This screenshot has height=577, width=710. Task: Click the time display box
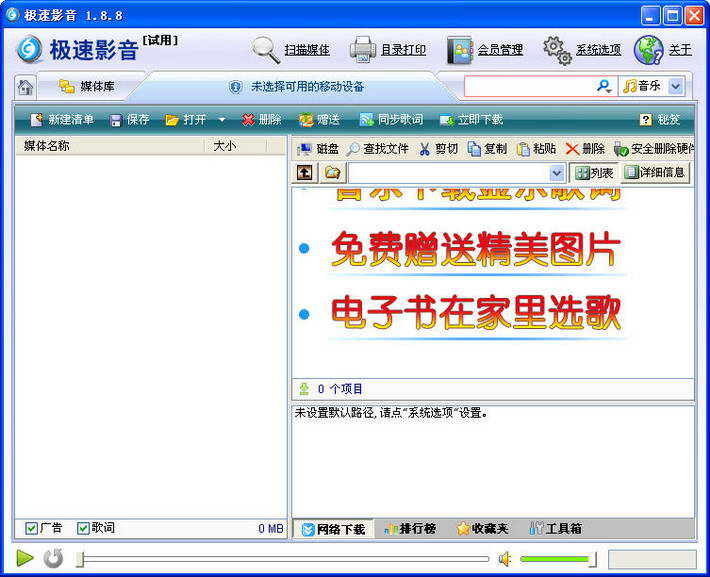coord(652,559)
